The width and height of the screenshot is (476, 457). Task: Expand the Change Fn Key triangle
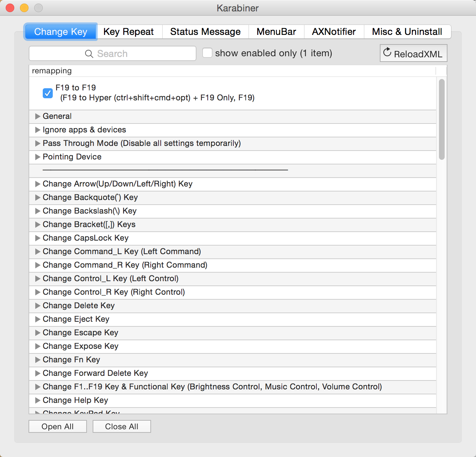37,360
